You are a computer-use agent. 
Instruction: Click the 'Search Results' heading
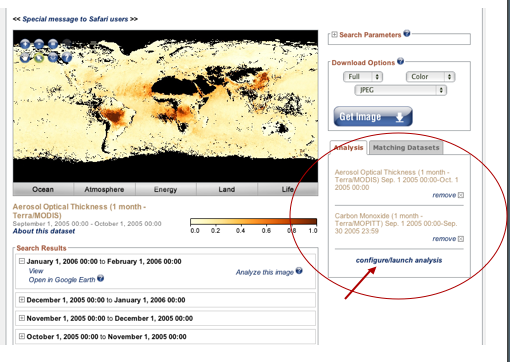(x=41, y=248)
